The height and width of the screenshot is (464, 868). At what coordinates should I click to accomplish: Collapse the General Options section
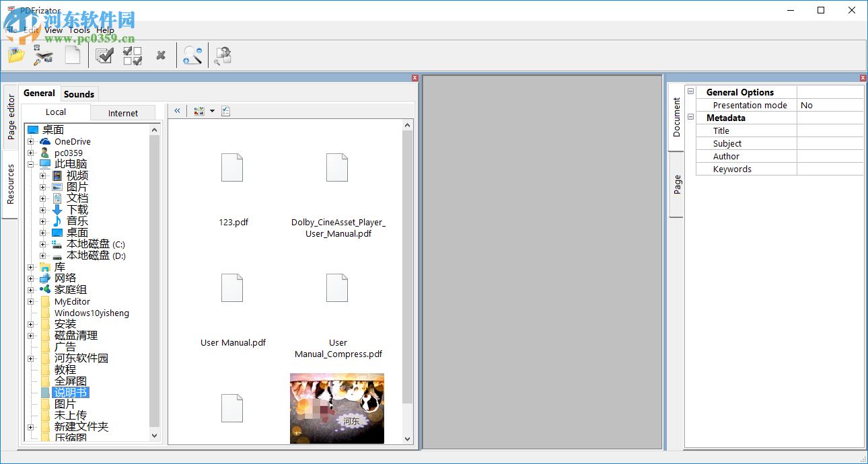click(690, 92)
